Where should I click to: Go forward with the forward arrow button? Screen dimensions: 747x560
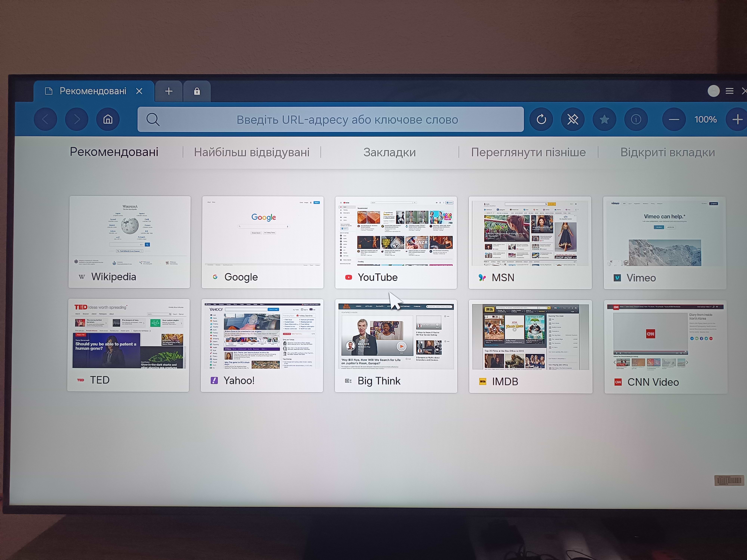click(77, 119)
